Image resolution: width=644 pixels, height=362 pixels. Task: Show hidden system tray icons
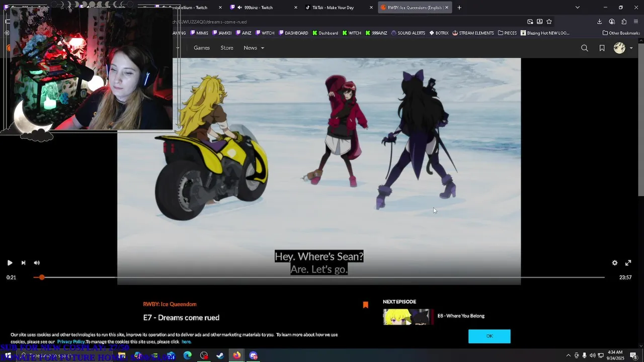[568, 355]
